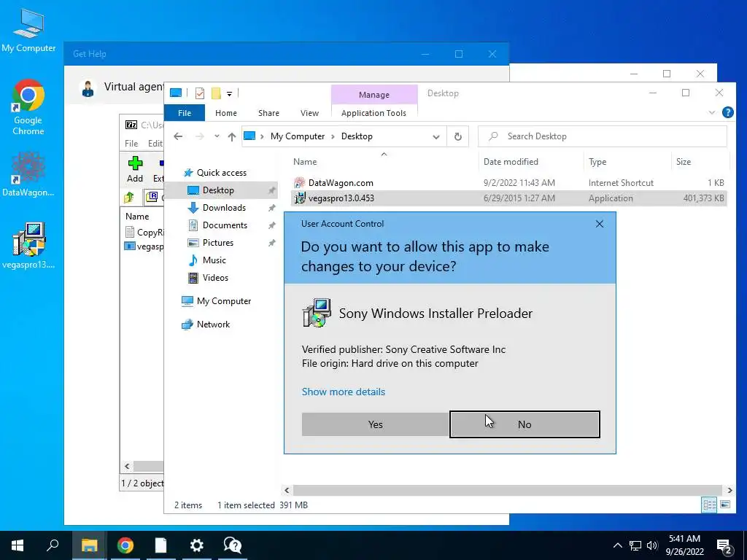
Task: Click up folder icon in 7-Zip
Action: pos(128,197)
